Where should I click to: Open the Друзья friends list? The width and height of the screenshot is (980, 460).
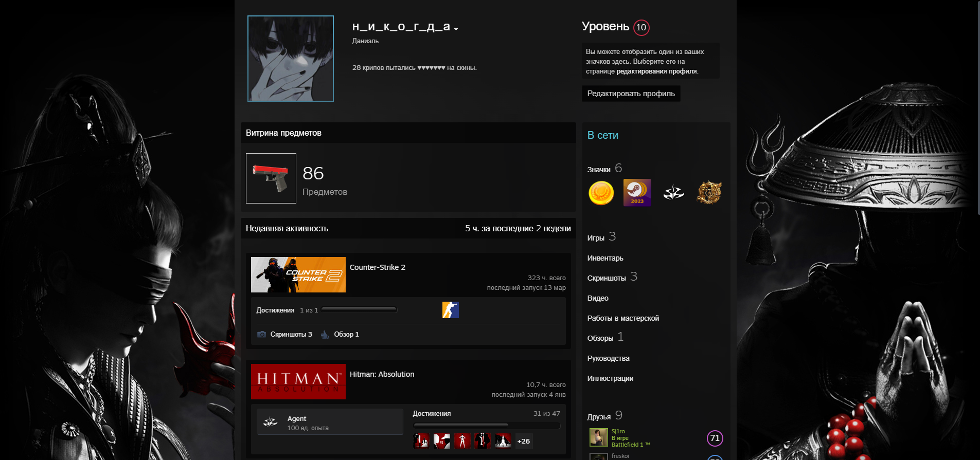[605, 416]
